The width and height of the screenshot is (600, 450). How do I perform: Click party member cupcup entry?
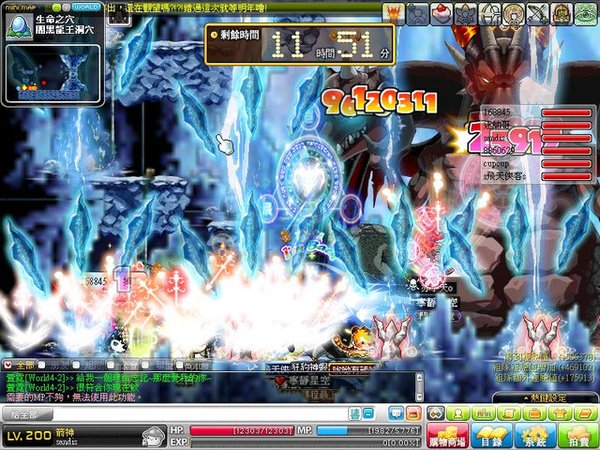pyautogui.click(x=536, y=164)
